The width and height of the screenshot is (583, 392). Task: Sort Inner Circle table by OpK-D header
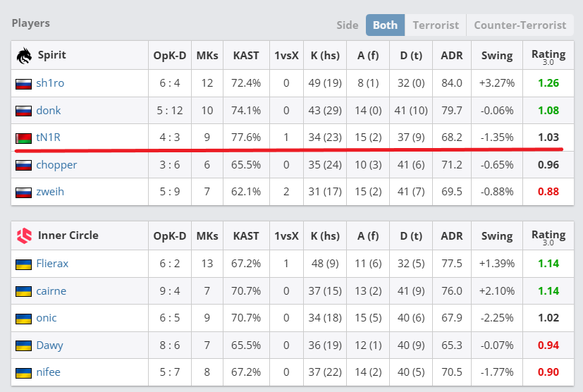(x=169, y=235)
